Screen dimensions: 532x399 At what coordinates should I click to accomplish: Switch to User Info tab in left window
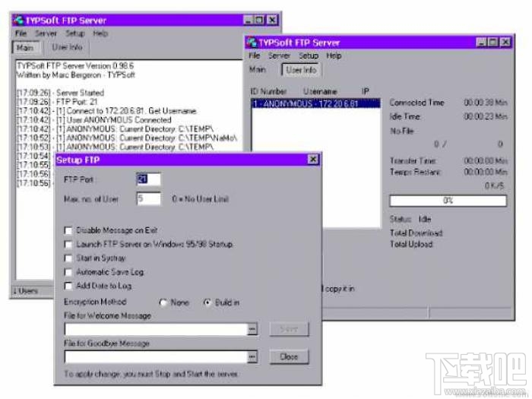point(67,47)
